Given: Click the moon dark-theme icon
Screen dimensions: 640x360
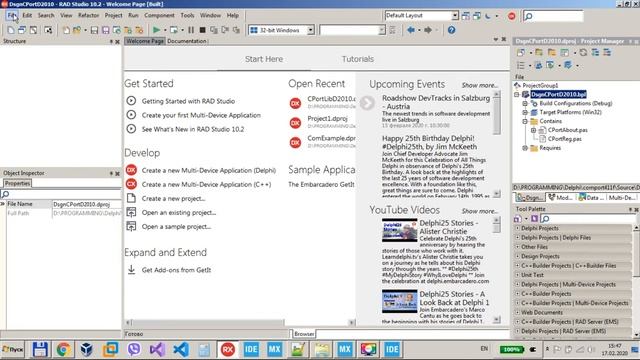Looking at the screenshot, I should 488,16.
